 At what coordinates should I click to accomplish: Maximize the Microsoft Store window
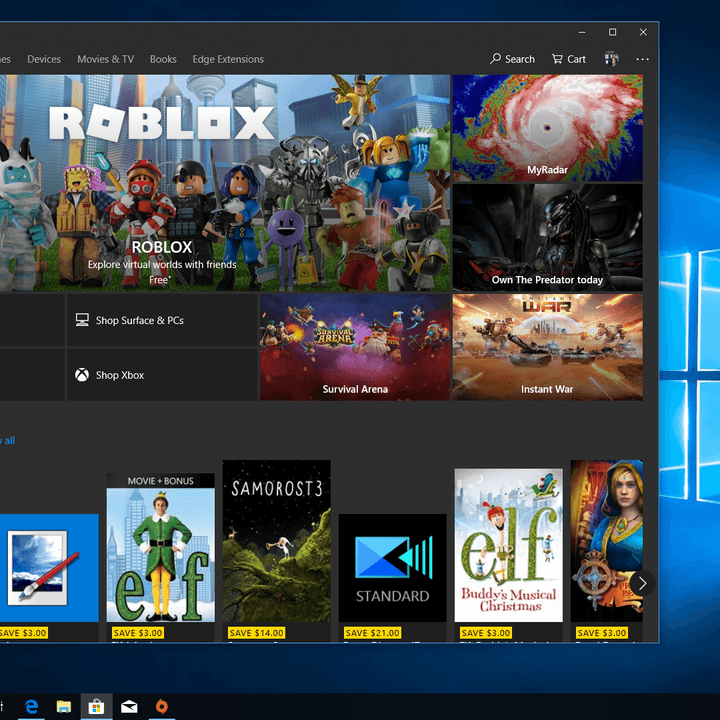click(613, 32)
